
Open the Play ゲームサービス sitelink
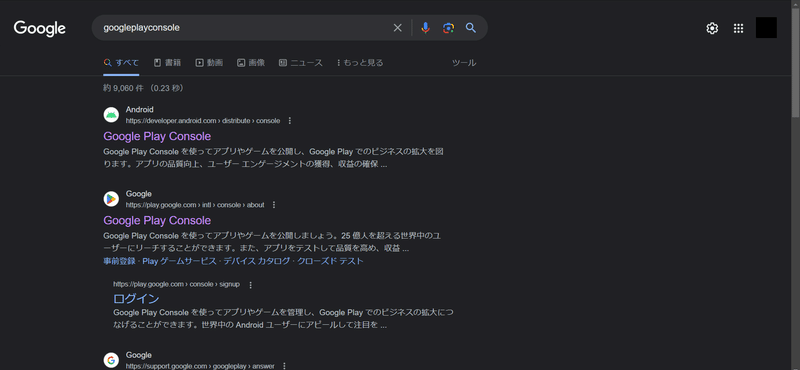tap(180, 261)
